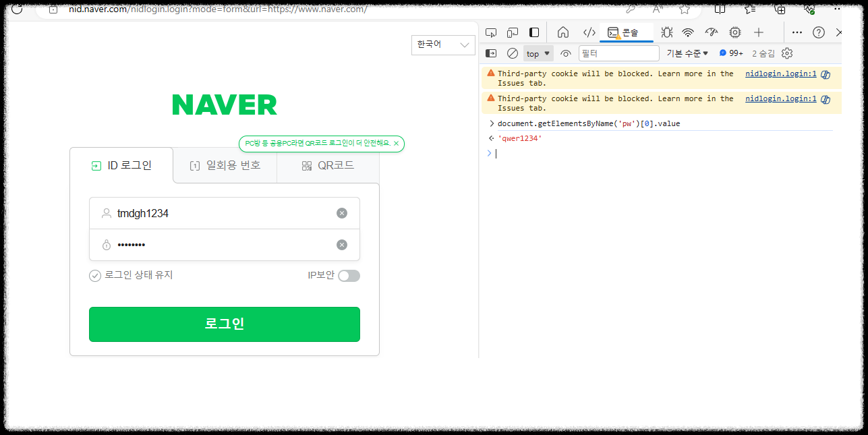Clear the ID field with the x icon

click(342, 213)
